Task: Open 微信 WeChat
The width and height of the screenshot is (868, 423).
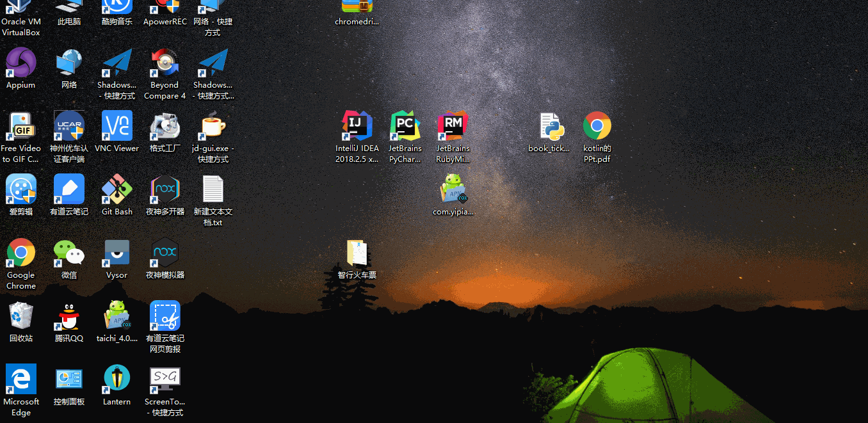Action: [x=69, y=259]
